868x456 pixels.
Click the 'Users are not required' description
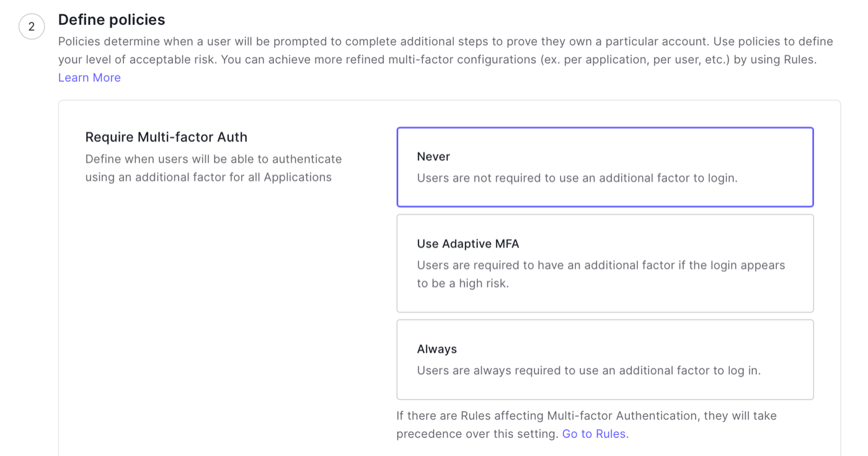click(577, 178)
